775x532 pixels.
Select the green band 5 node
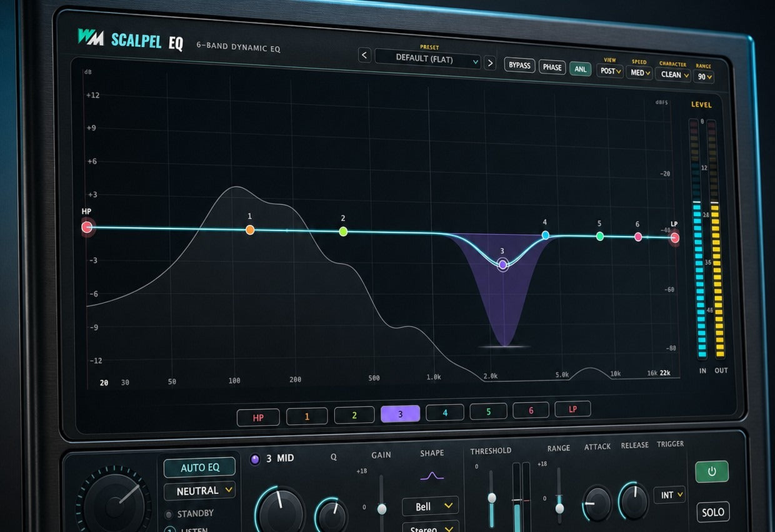[600, 236]
